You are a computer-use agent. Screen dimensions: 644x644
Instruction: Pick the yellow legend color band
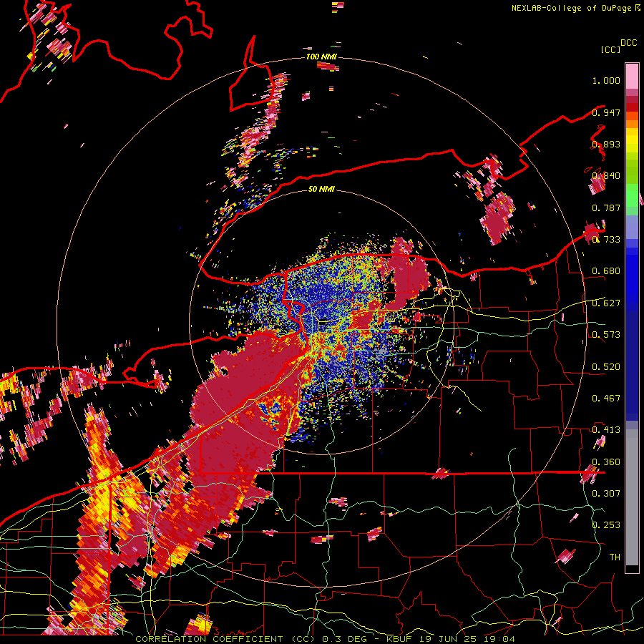pyautogui.click(x=632, y=140)
